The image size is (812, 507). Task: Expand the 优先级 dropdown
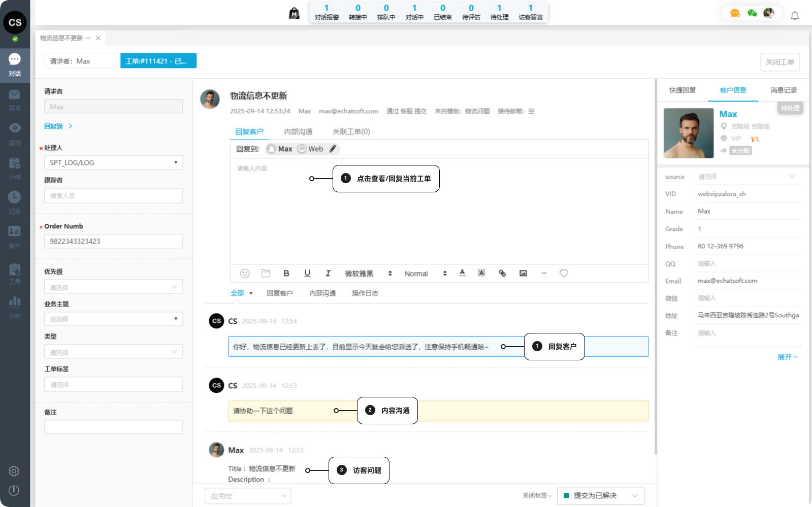point(113,287)
